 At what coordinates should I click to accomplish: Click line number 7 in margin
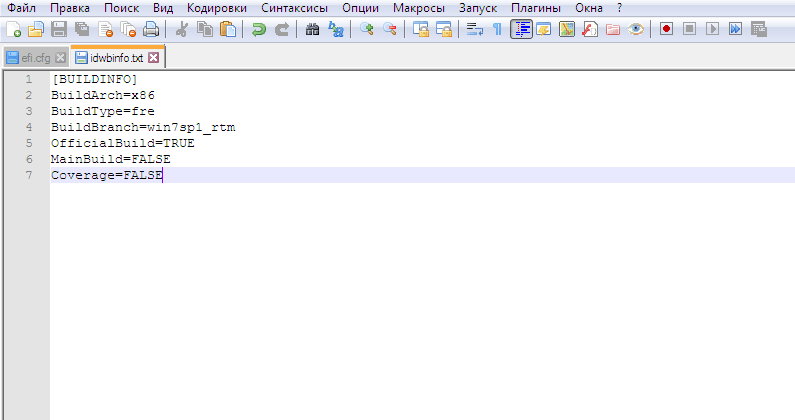(x=29, y=175)
